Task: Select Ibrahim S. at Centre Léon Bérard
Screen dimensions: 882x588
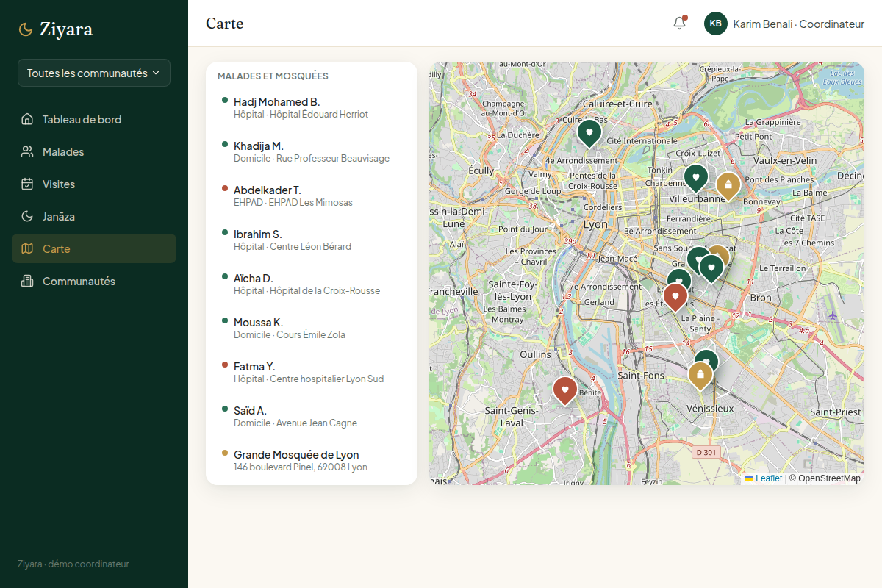Action: [312, 240]
